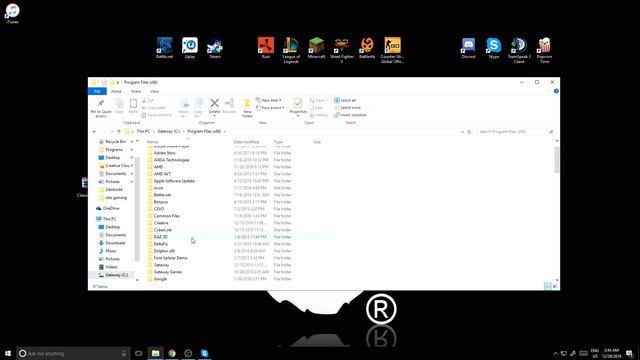Click chevron after Program Files (x86) breadcrumb
This screenshot has width=640, height=360.
point(224,131)
